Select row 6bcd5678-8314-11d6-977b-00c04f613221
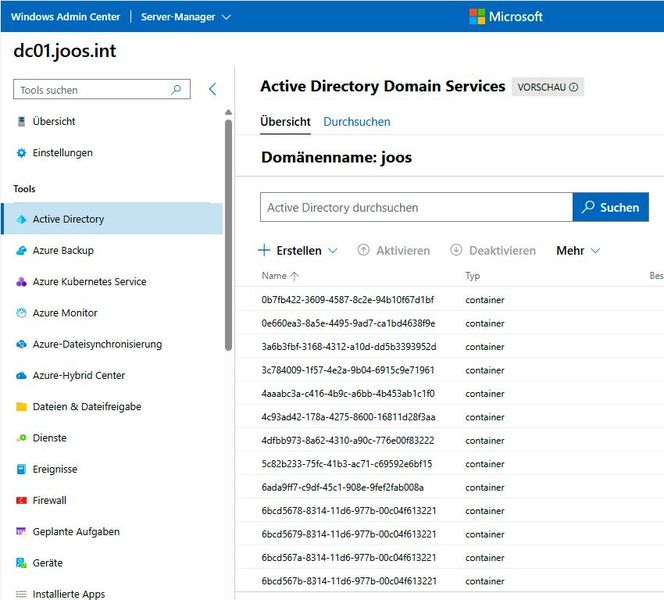Screen dimensions: 664x600 point(450,511)
